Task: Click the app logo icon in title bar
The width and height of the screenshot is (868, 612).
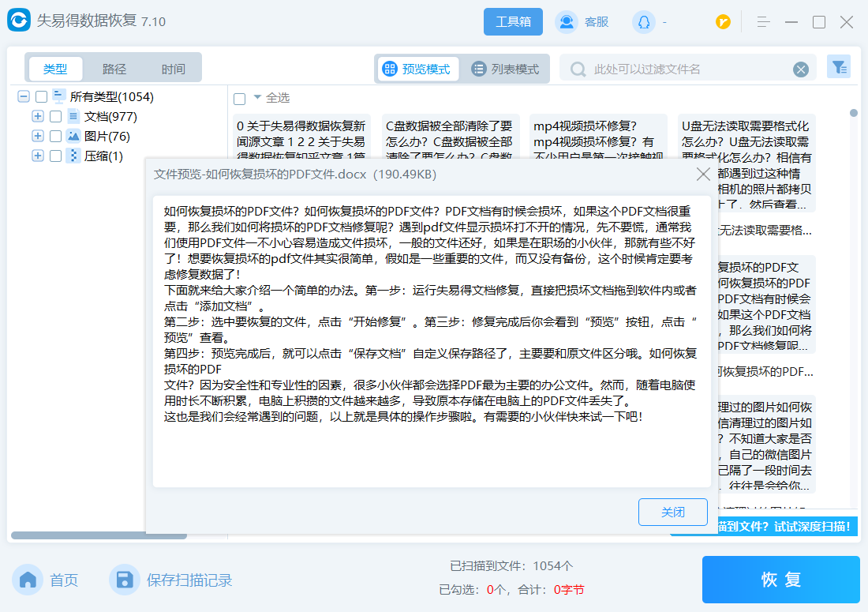Action: (x=19, y=21)
